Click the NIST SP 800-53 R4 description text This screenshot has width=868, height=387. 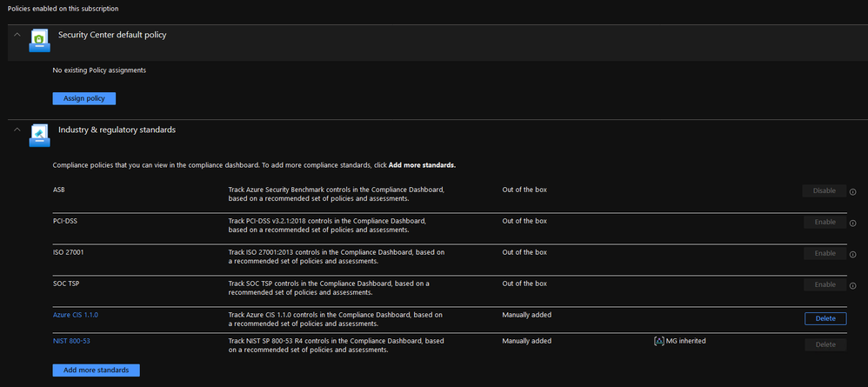(336, 345)
